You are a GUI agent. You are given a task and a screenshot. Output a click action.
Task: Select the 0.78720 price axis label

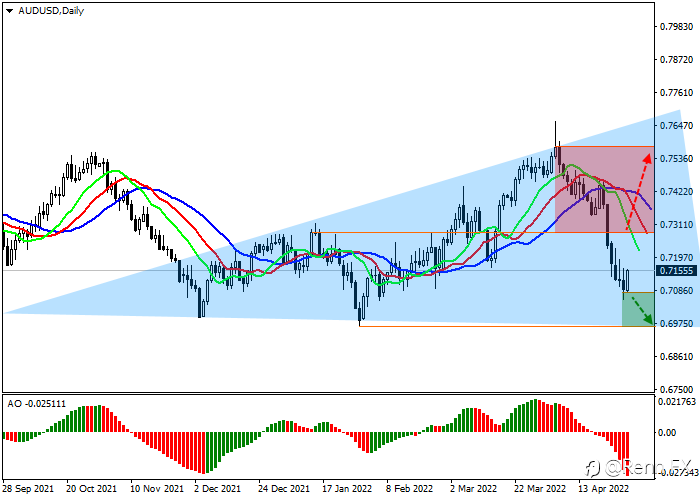pos(677,60)
